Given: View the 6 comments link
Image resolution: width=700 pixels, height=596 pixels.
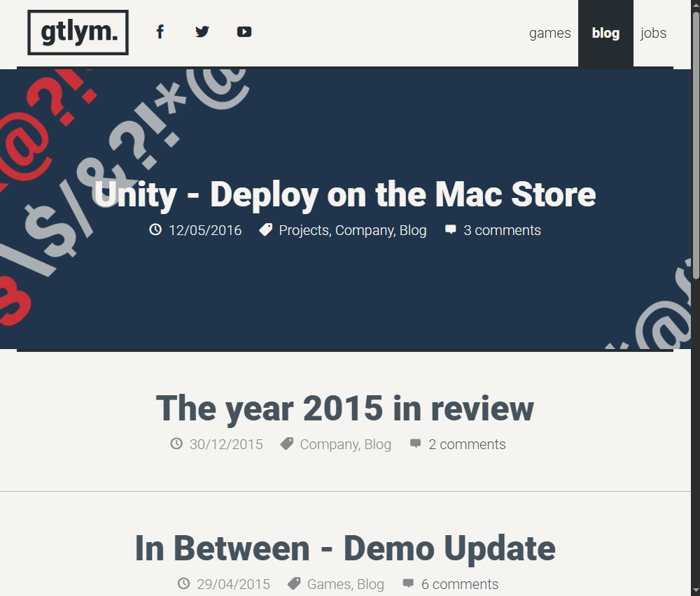Looking at the screenshot, I should (x=460, y=584).
